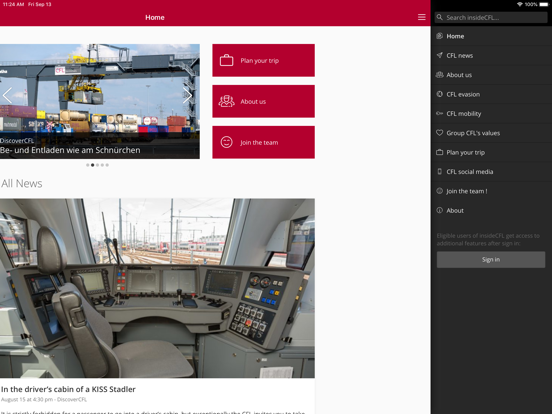
Task: Click the smiley icon on Join the team tile
Action: [x=226, y=142]
